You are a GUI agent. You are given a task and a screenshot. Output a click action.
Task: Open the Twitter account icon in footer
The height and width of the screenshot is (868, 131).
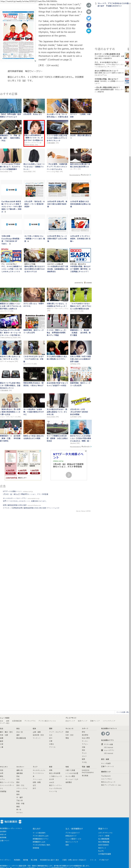[x=108, y=734]
